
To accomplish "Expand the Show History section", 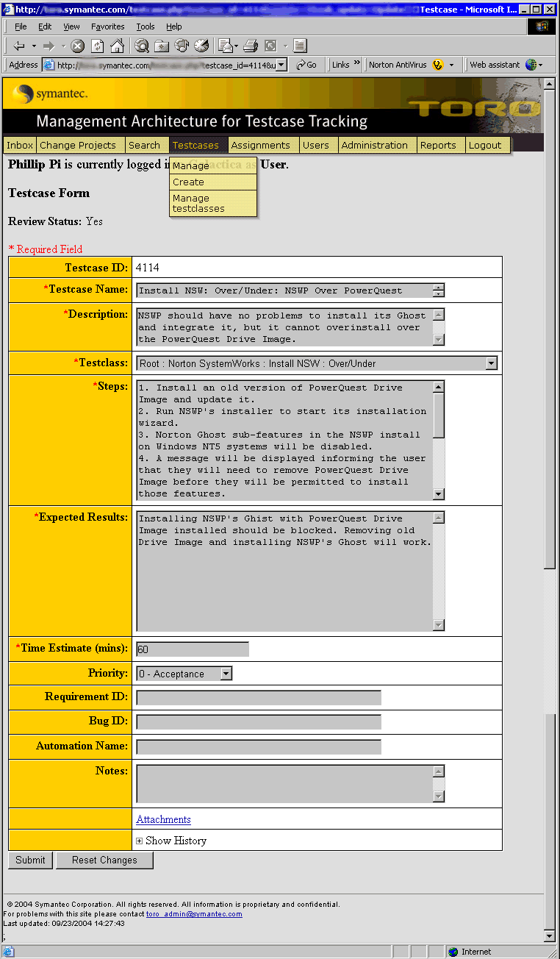I will pyautogui.click(x=140, y=841).
